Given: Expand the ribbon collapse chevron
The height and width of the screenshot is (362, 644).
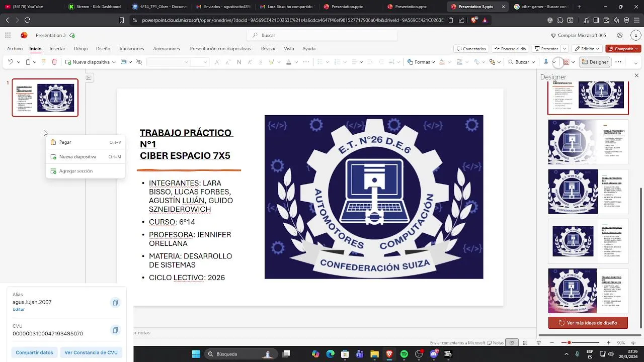Looking at the screenshot, I should (635, 62).
